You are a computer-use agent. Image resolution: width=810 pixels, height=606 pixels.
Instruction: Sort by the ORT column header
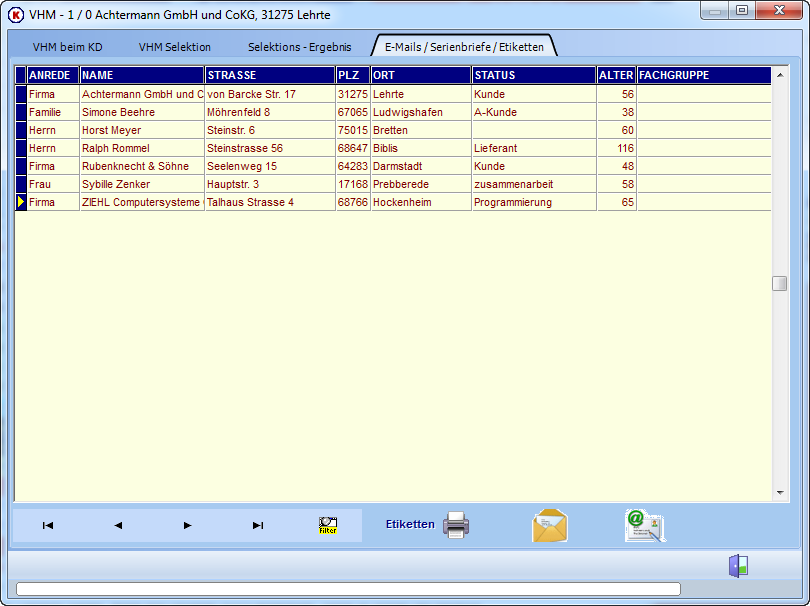point(422,75)
